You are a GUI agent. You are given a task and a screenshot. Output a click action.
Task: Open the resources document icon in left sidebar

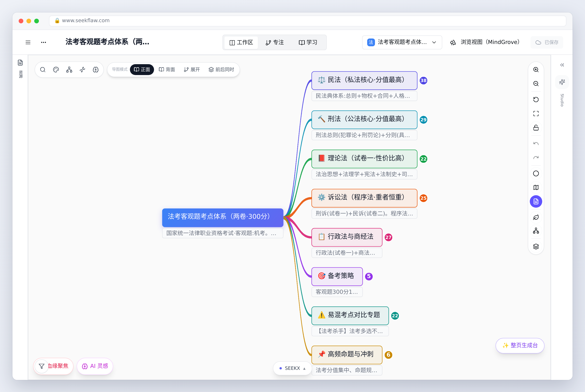[20, 62]
